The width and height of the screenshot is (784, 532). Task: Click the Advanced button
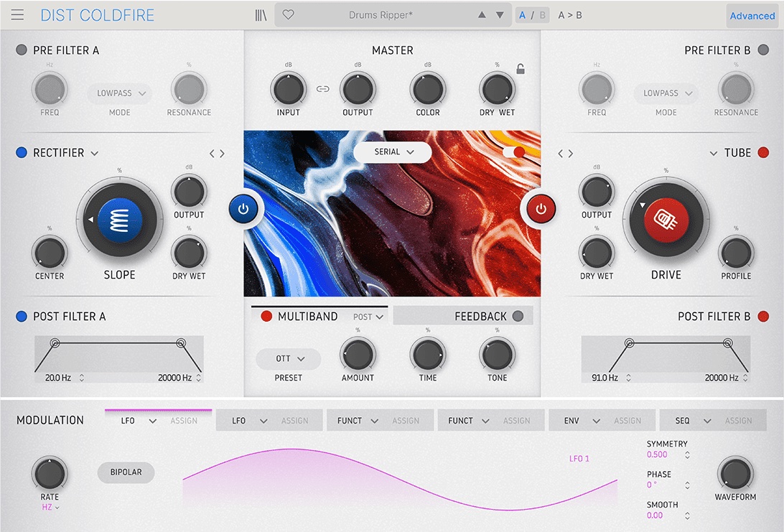tap(752, 15)
